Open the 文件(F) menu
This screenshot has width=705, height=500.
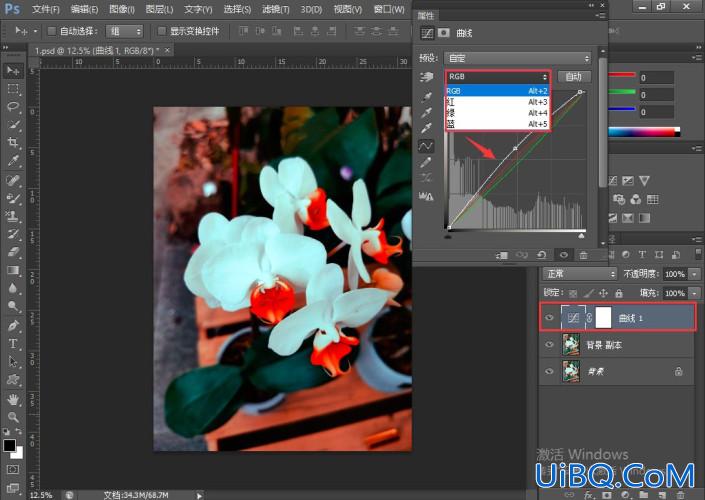click(45, 9)
